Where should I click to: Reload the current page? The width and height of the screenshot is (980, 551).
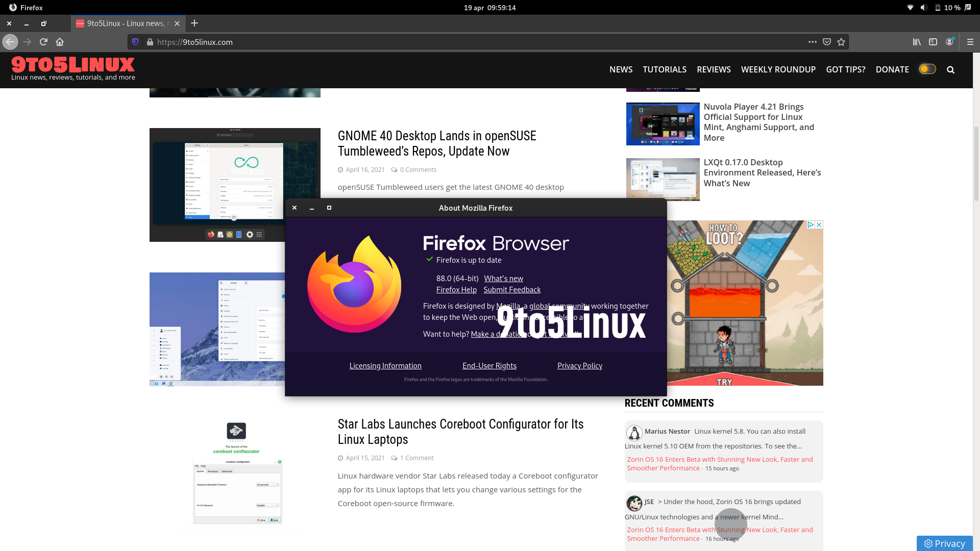pyautogui.click(x=43, y=42)
